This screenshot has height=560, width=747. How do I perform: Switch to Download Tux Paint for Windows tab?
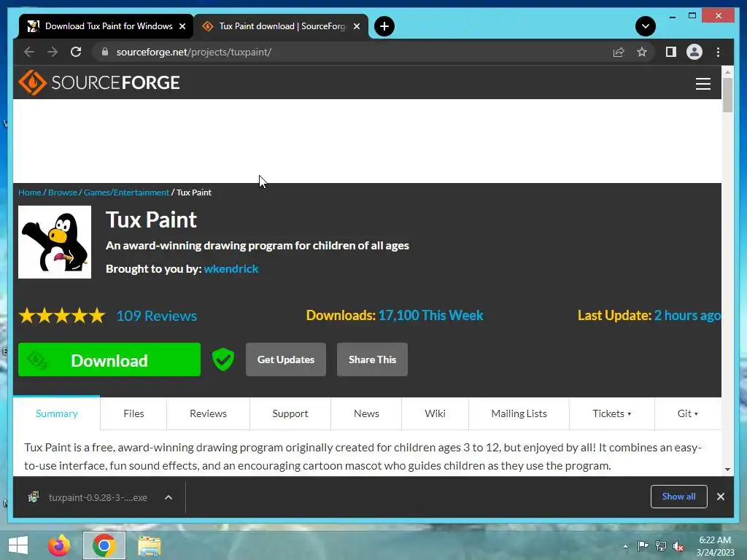click(x=107, y=26)
